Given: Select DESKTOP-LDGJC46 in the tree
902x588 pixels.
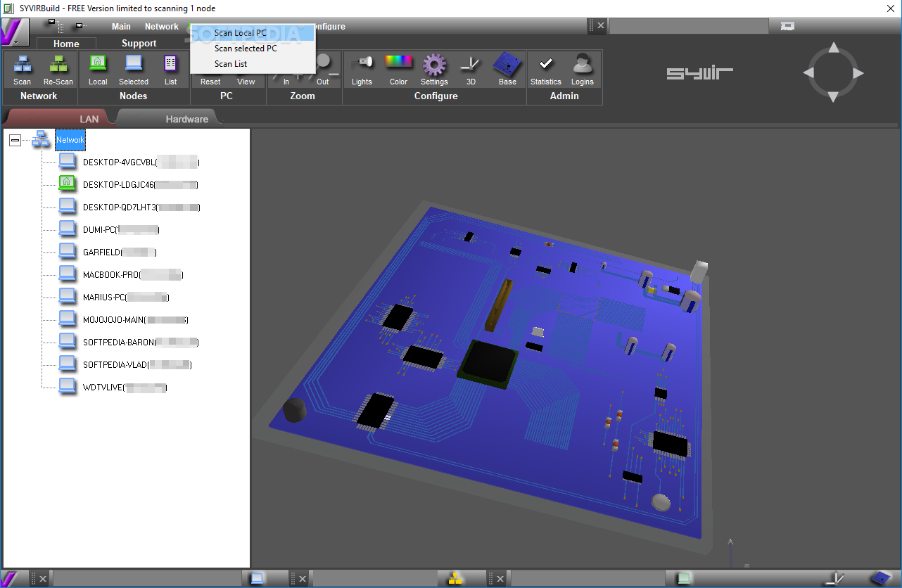Looking at the screenshot, I should 140,185.
